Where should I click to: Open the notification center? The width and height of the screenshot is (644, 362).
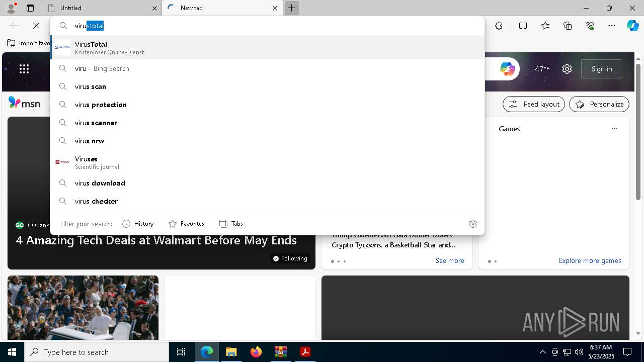(x=627, y=352)
